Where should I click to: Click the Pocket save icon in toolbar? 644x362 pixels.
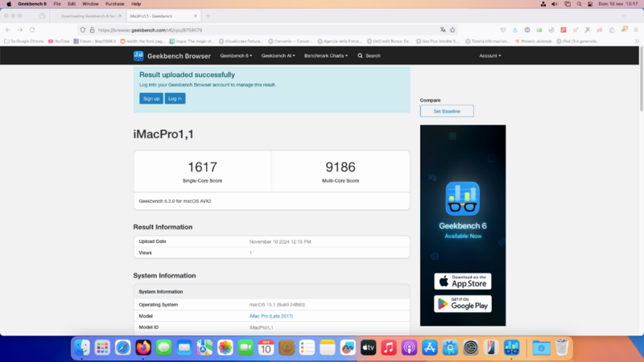(x=503, y=30)
